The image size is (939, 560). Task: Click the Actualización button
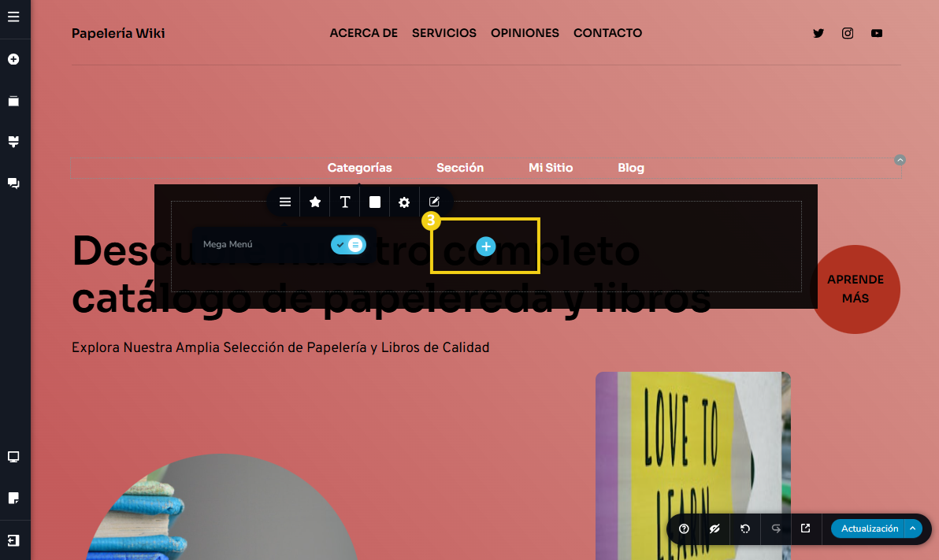pos(869,528)
